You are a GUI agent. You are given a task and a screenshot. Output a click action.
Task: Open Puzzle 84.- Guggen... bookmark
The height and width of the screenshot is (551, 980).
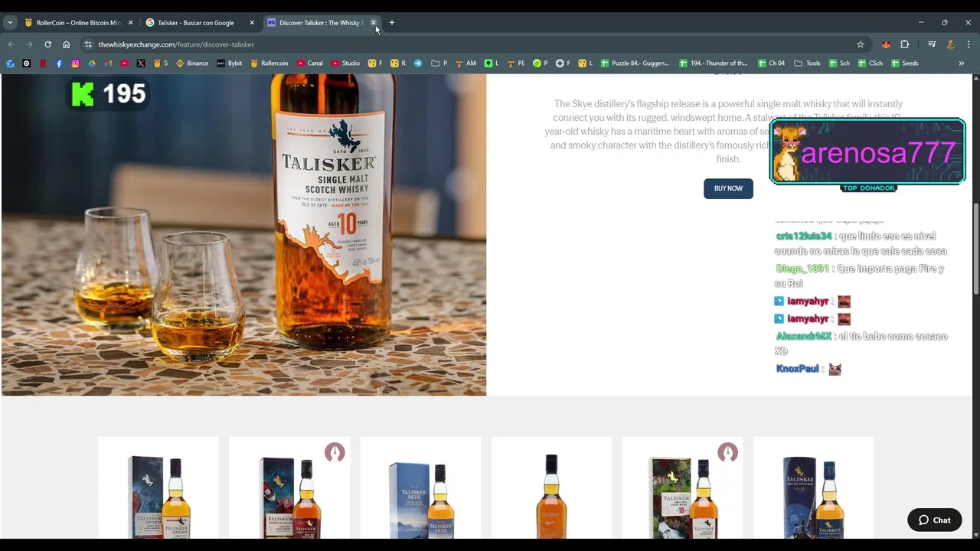click(x=635, y=64)
